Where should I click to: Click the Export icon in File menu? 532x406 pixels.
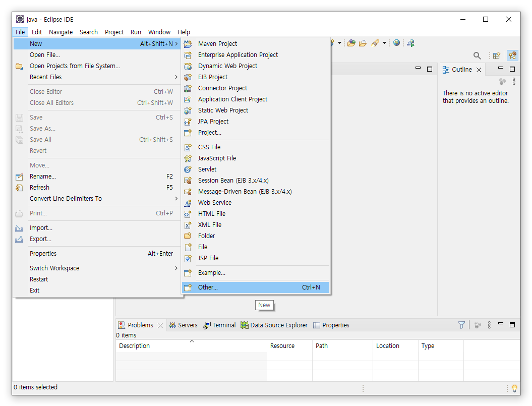pyautogui.click(x=19, y=240)
